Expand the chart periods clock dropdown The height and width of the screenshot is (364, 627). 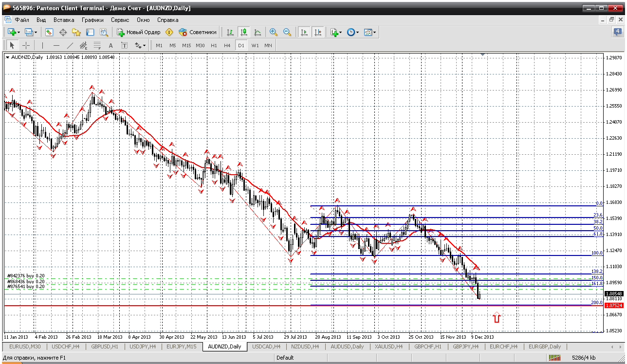coord(357,32)
